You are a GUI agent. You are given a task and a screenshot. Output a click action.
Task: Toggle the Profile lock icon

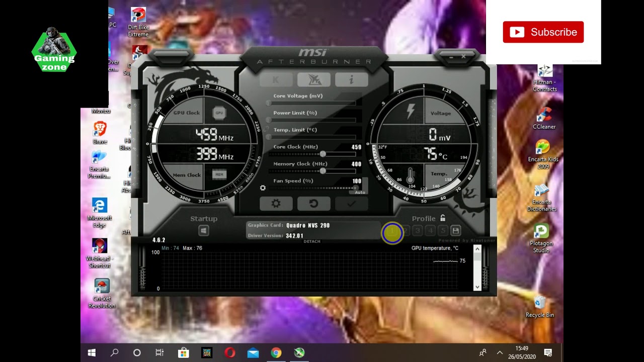443,218
